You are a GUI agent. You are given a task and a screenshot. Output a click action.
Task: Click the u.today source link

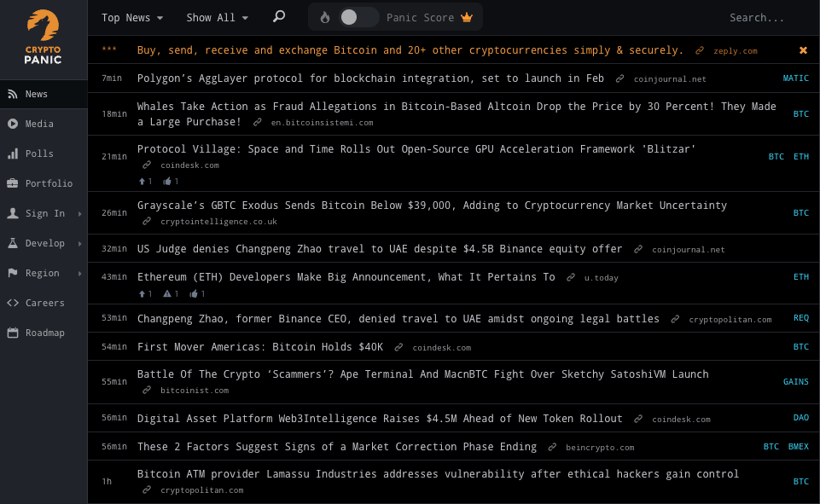tap(601, 278)
